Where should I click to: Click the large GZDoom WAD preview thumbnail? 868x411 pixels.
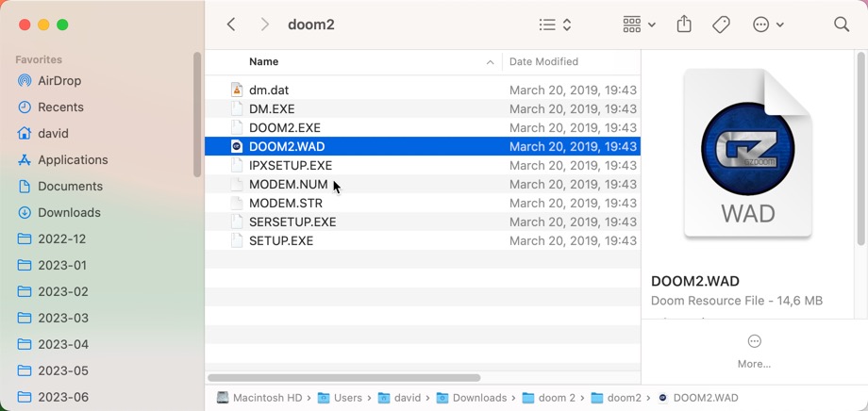[x=747, y=155]
